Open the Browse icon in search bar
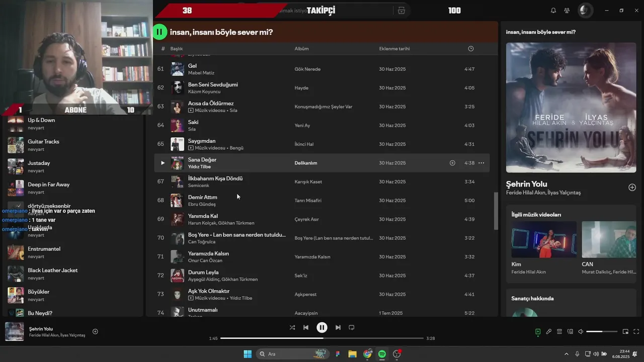Screen dimensions: 644x362 (x=401, y=11)
